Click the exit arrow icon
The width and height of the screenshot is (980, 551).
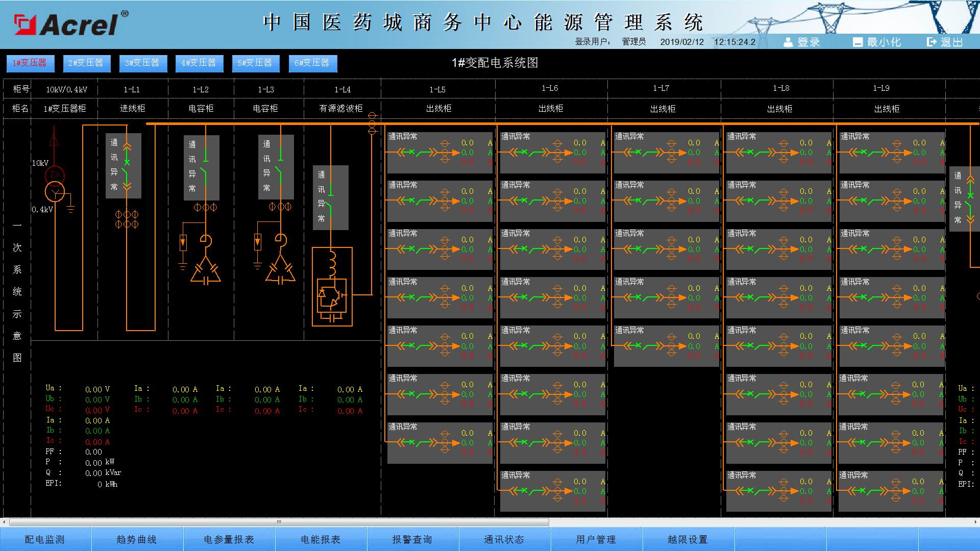(932, 42)
